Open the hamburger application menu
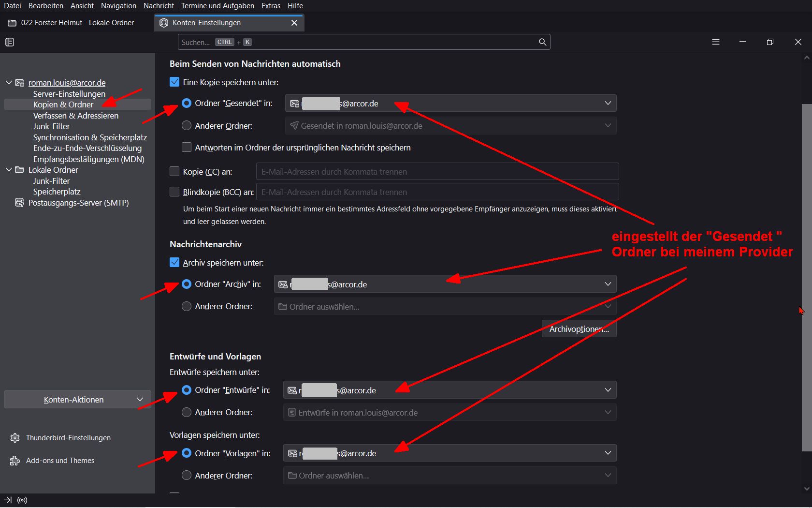This screenshot has height=508, width=812. 716,42
